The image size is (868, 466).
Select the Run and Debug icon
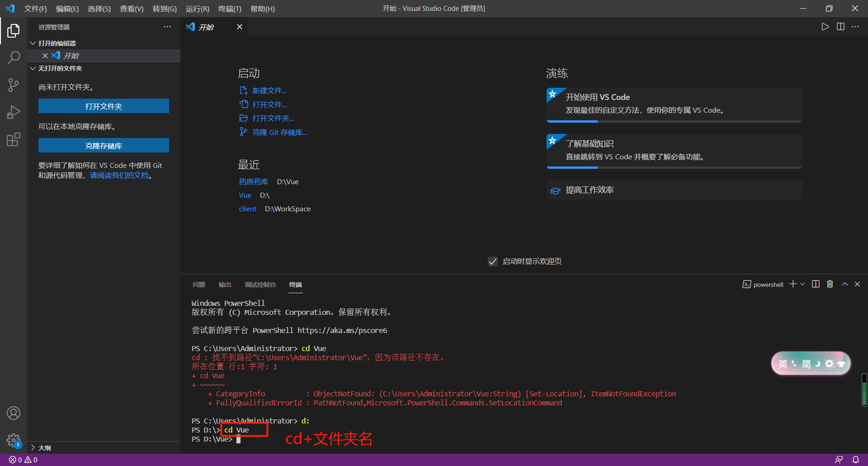tap(14, 112)
